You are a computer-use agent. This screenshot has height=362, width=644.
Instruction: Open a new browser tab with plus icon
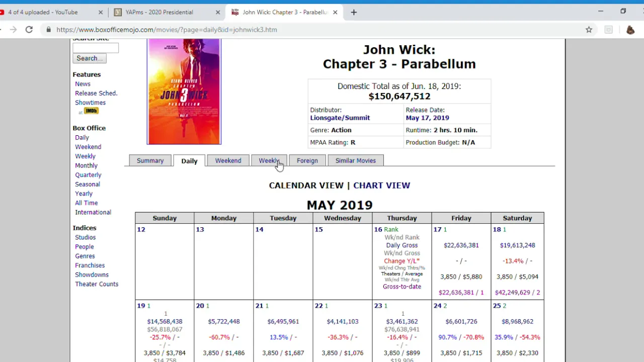point(354,12)
